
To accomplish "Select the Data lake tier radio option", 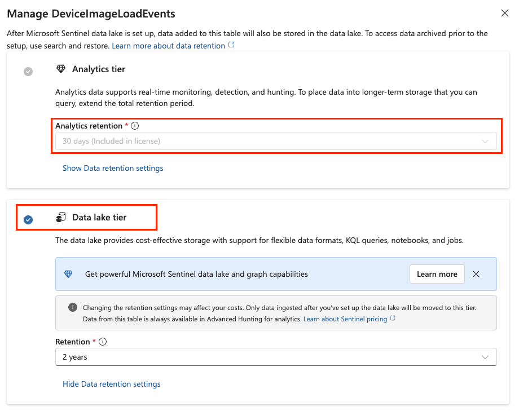I will [28, 219].
